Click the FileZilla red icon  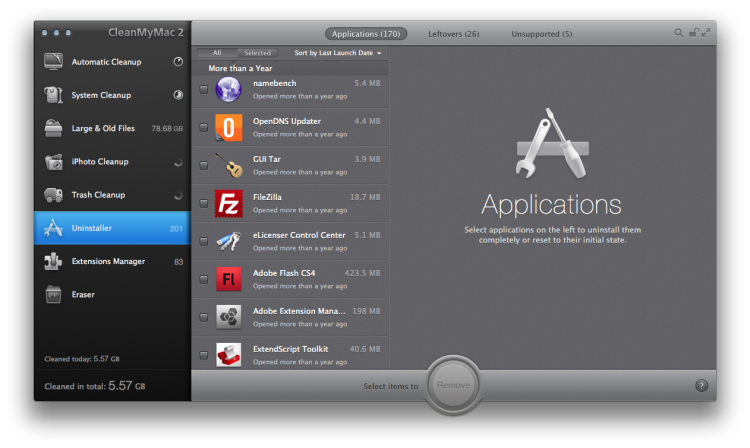coord(228,203)
